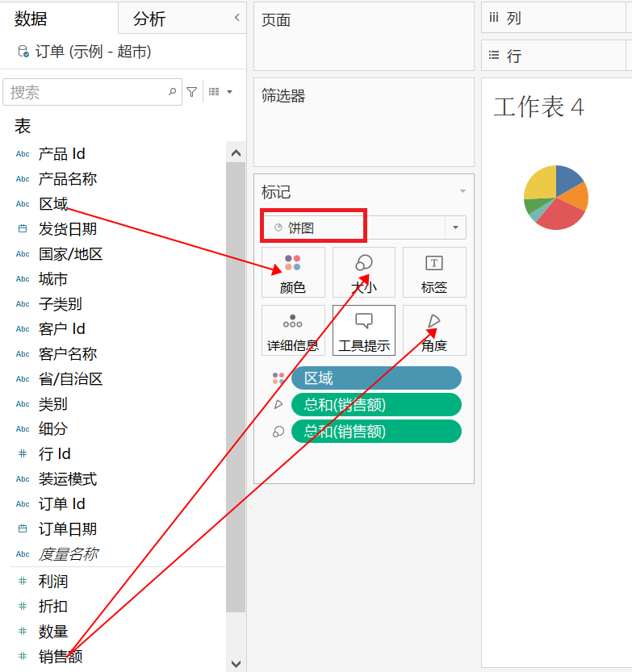Viewport: 632px width, 672px height.
Task: Select the 子类别 field
Action: click(61, 304)
